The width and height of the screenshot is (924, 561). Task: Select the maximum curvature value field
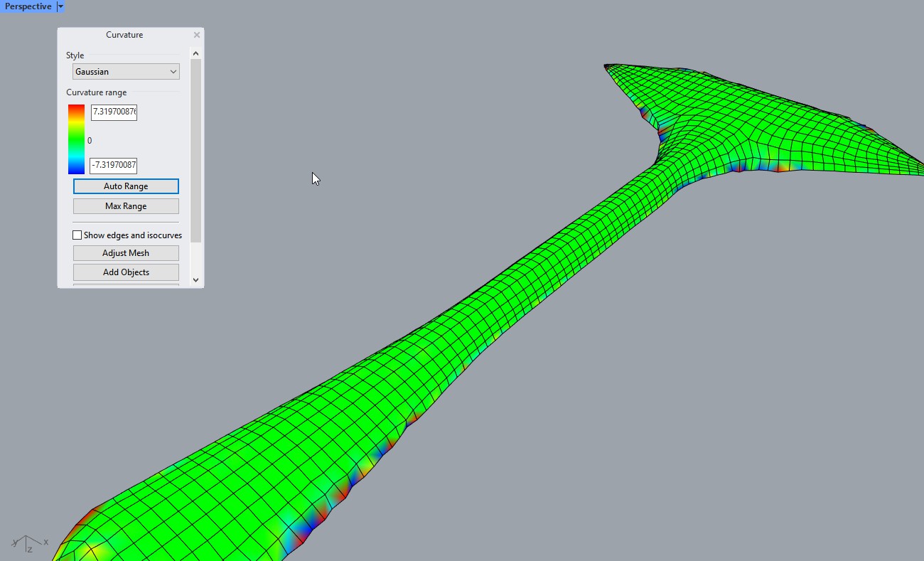tap(114, 112)
